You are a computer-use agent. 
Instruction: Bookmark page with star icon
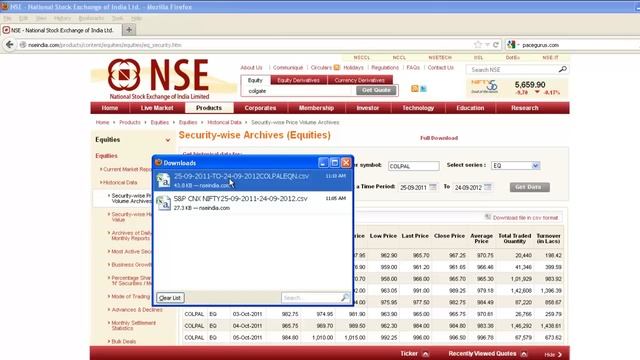point(478,44)
